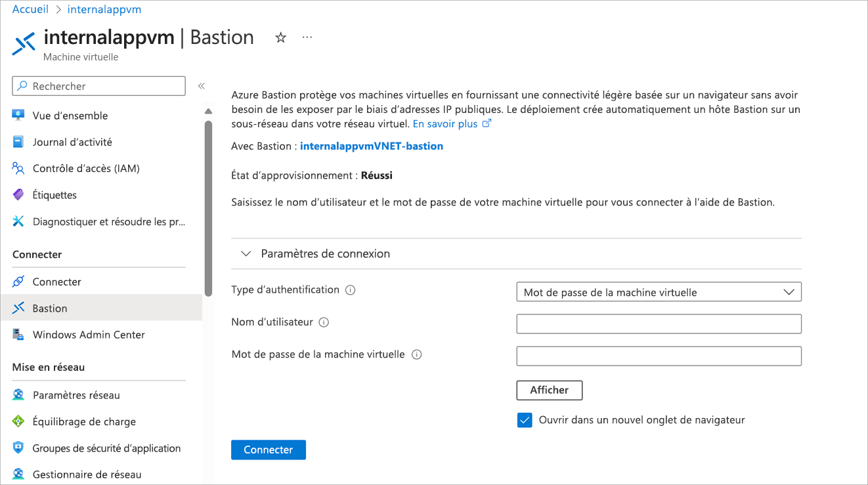Click info icon next to Nom d'utilisateur

[324, 322]
